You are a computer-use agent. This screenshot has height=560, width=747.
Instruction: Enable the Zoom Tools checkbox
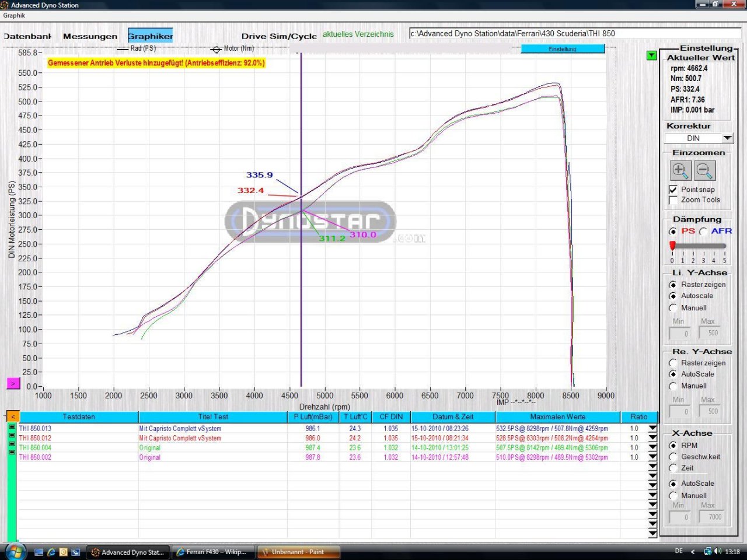(673, 200)
